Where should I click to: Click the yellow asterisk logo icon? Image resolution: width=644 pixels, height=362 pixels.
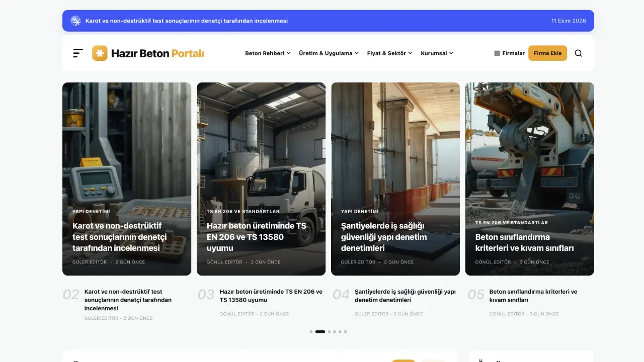pos(100,53)
